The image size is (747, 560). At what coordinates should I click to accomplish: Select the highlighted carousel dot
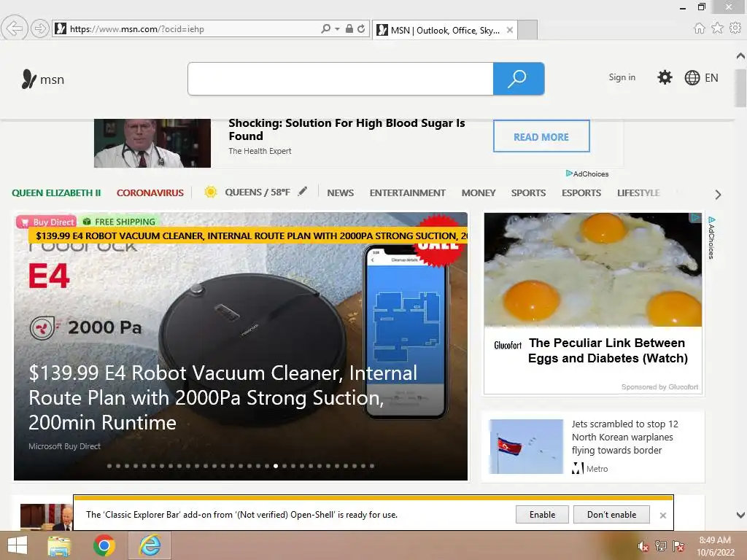coord(275,466)
